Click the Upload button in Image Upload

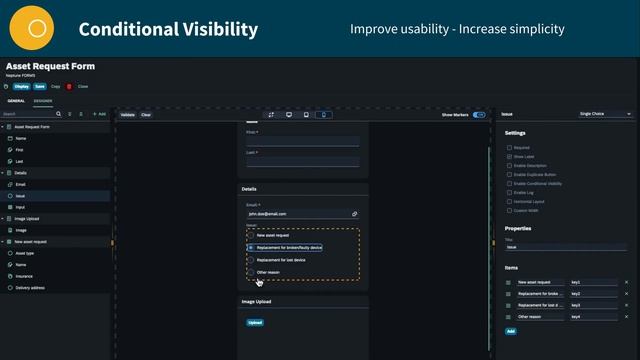click(255, 322)
